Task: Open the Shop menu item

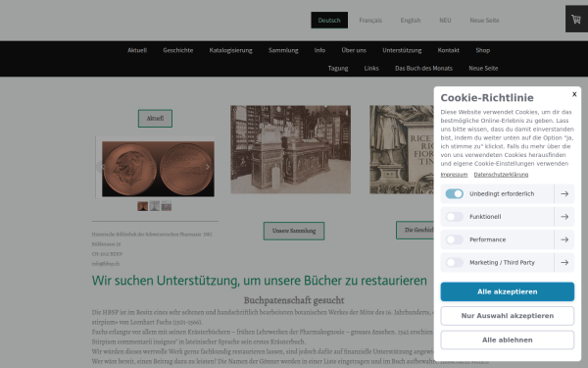Action: (482, 50)
